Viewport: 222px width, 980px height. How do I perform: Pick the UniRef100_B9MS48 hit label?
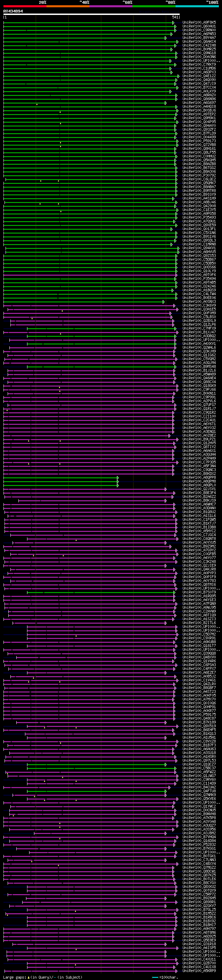[199, 367]
